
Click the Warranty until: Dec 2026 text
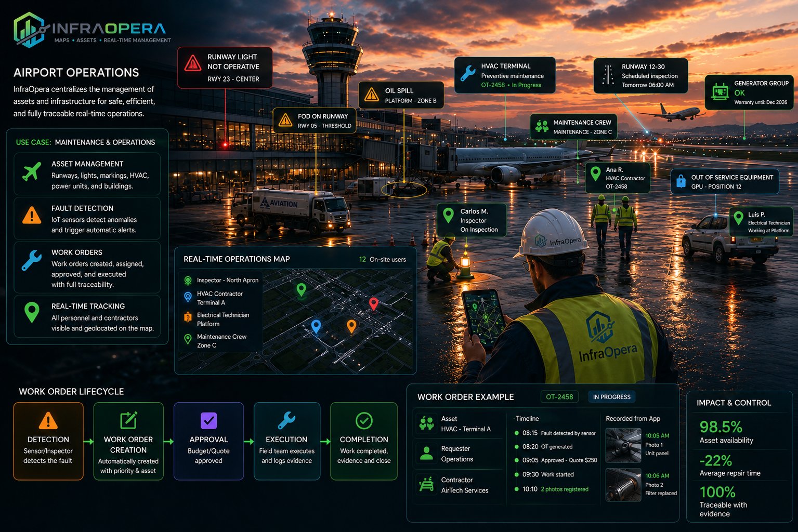tap(761, 102)
